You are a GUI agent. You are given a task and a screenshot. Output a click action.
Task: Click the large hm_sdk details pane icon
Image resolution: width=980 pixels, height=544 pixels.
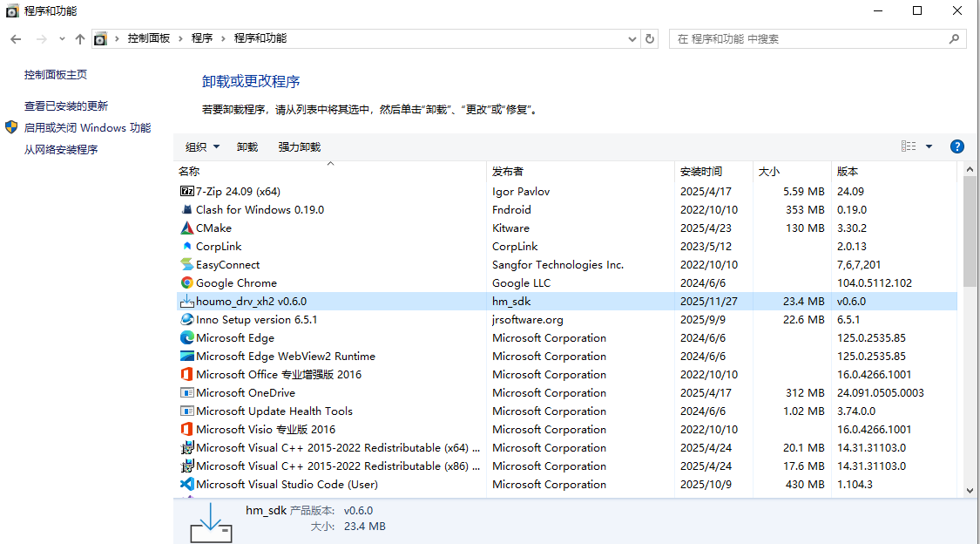pyautogui.click(x=212, y=523)
